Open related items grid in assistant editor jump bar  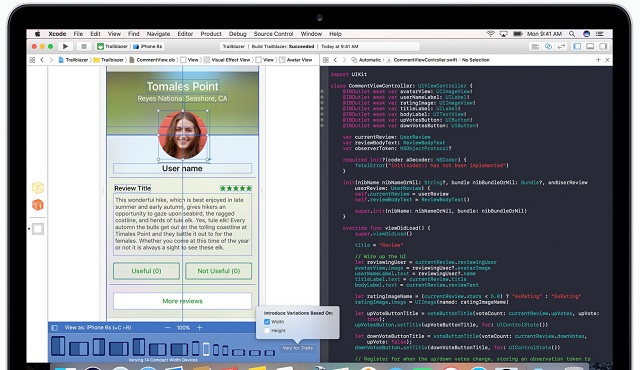point(326,60)
